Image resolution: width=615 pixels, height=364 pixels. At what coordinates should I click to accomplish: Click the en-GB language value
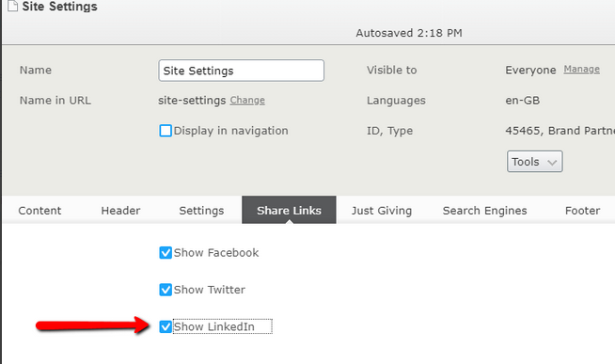pos(523,101)
